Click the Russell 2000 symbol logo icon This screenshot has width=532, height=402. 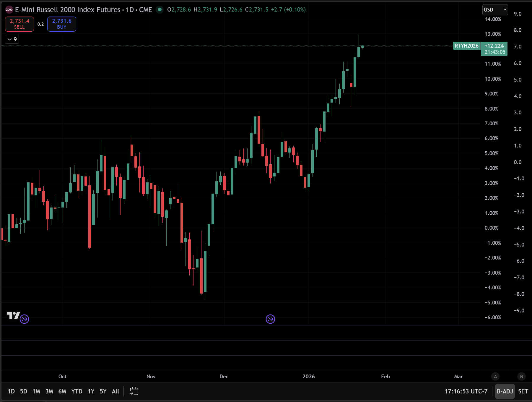pos(9,10)
